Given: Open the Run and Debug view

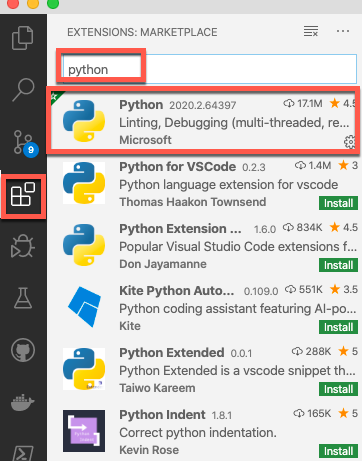Looking at the screenshot, I should click(x=23, y=246).
